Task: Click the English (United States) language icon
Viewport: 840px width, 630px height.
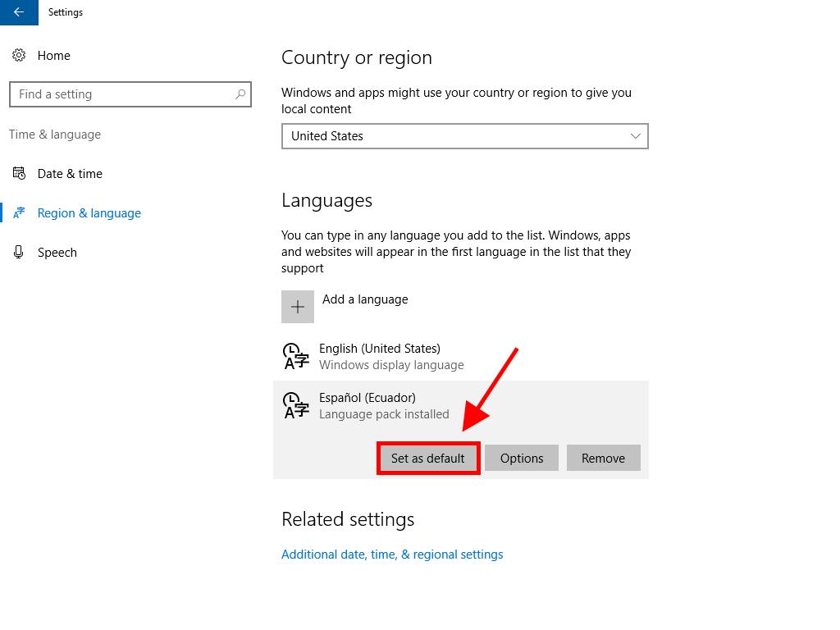Action: 295,356
